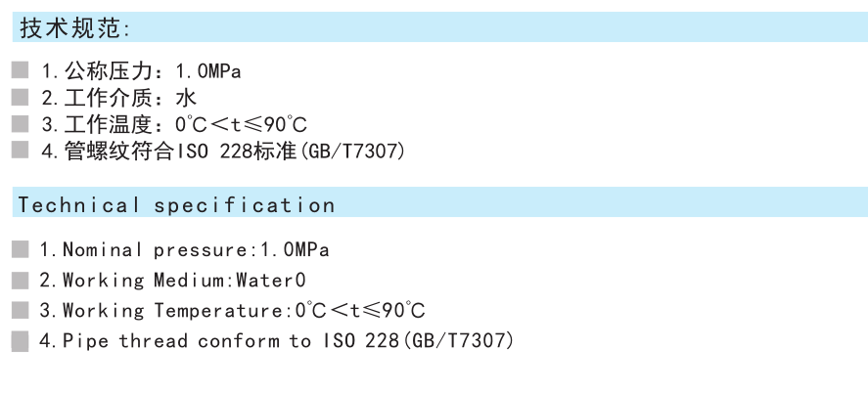This screenshot has width=868, height=393.
Task: Click the bullet beside Working Temperature
Action: click(x=20, y=310)
